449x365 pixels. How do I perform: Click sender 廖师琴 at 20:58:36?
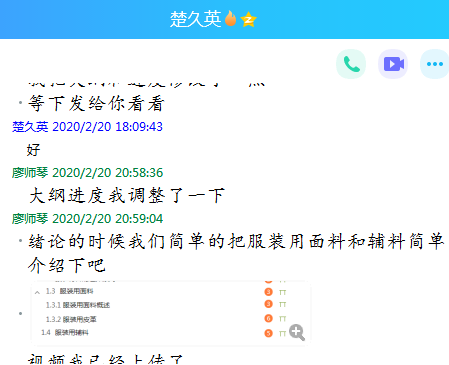(x=30, y=173)
